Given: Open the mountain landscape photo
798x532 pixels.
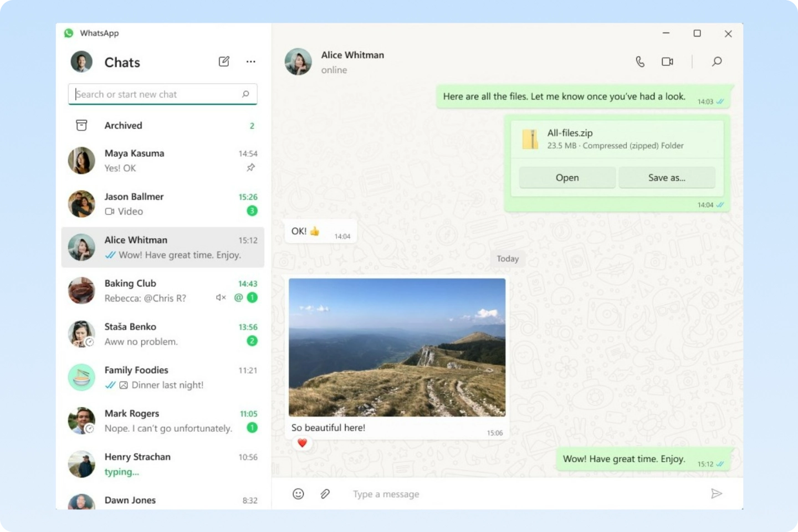Looking at the screenshot, I should (x=397, y=347).
